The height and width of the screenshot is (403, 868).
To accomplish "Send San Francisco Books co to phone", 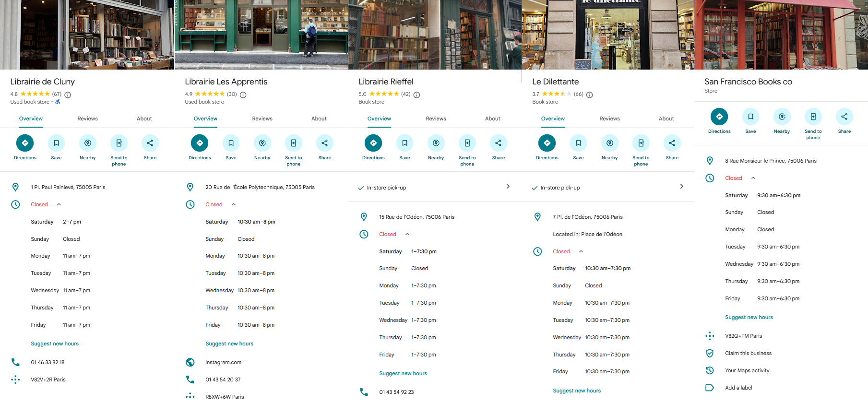I will pos(813,117).
